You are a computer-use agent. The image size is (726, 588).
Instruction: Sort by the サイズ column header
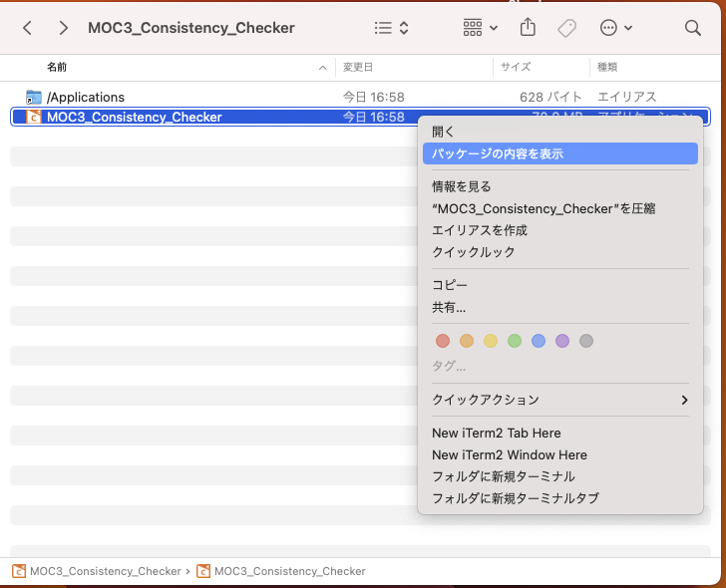coord(516,68)
